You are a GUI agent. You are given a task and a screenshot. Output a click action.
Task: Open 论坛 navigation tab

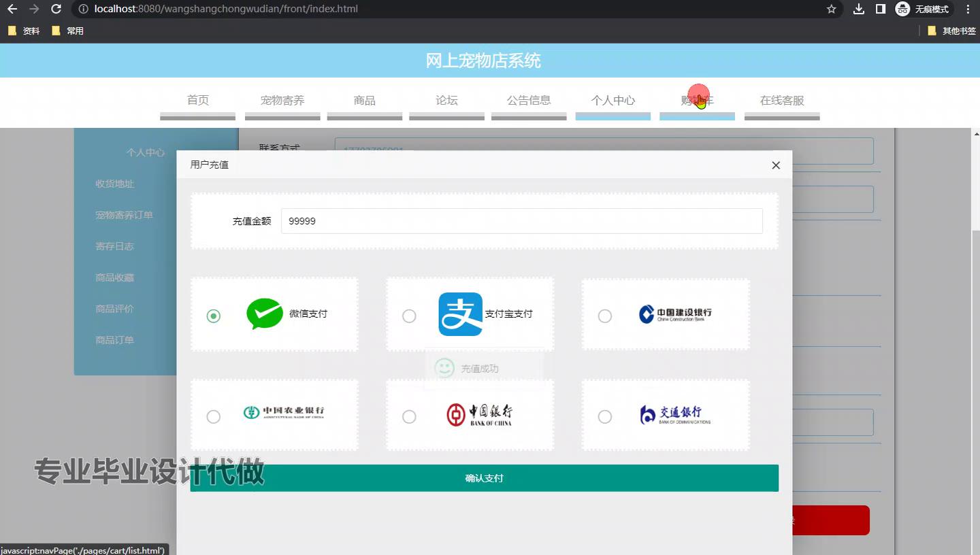pos(446,101)
